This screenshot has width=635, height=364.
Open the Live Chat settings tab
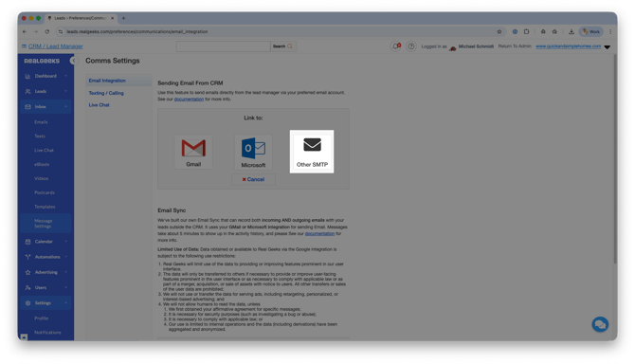[x=99, y=105]
